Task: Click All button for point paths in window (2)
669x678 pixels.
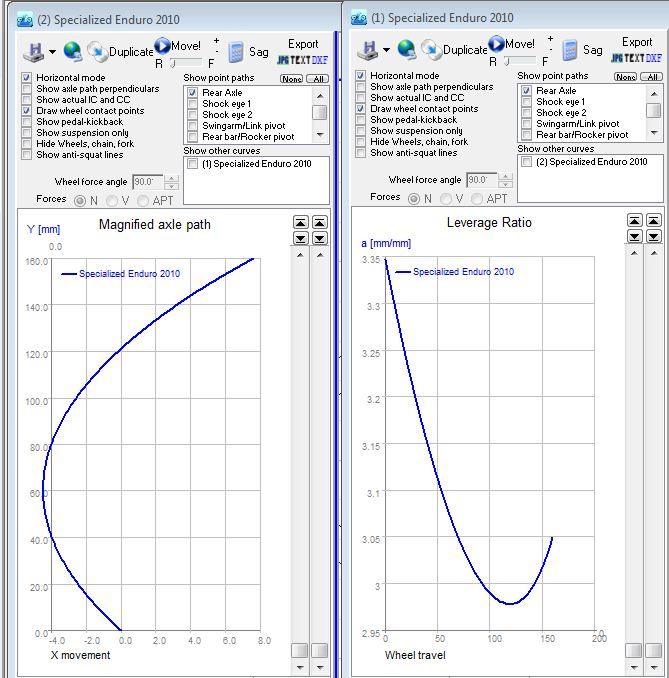Action: (x=318, y=79)
